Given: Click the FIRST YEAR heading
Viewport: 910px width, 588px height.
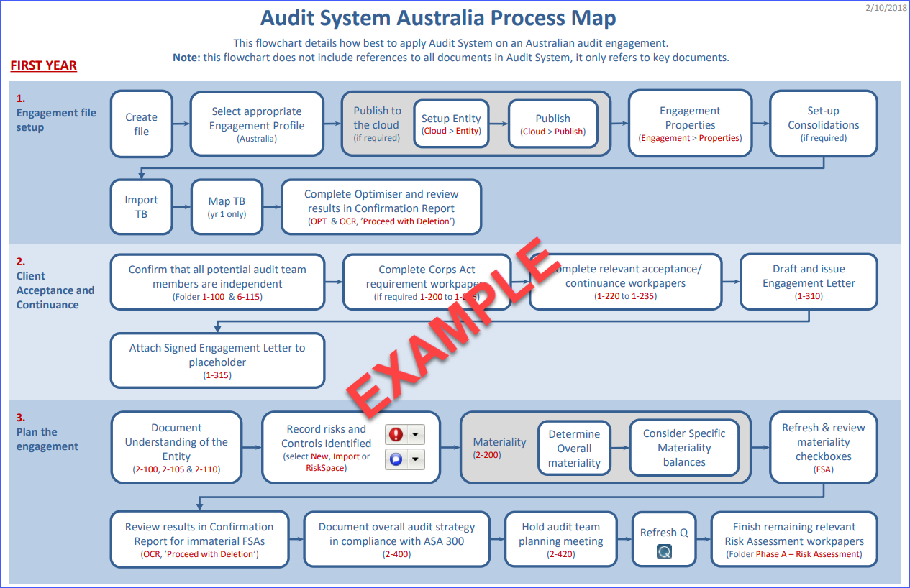Looking at the screenshot, I should [43, 65].
